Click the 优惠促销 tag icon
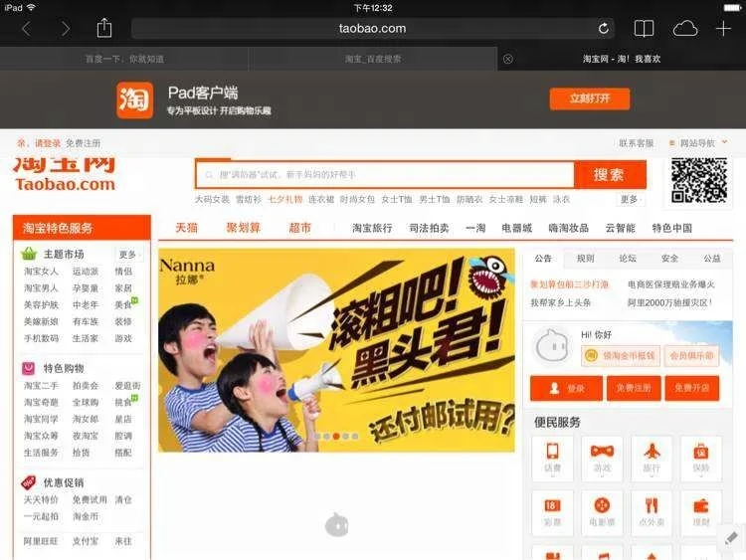746x560 pixels. point(29,482)
